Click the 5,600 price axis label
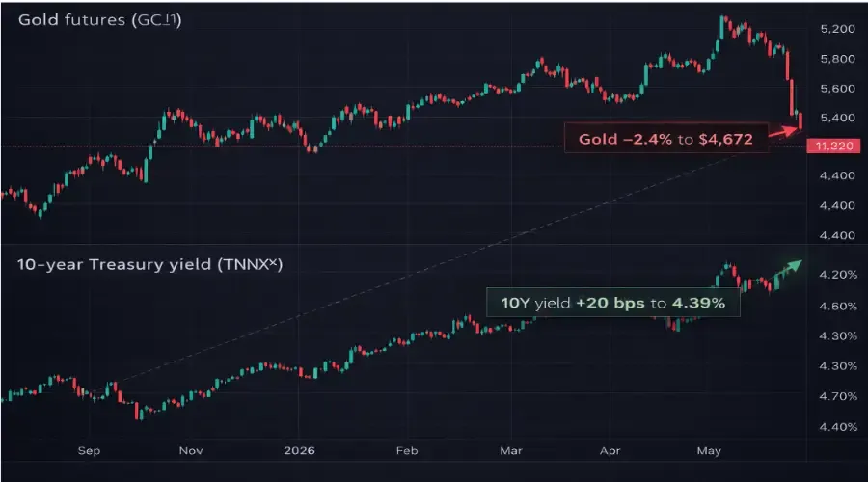 point(837,89)
